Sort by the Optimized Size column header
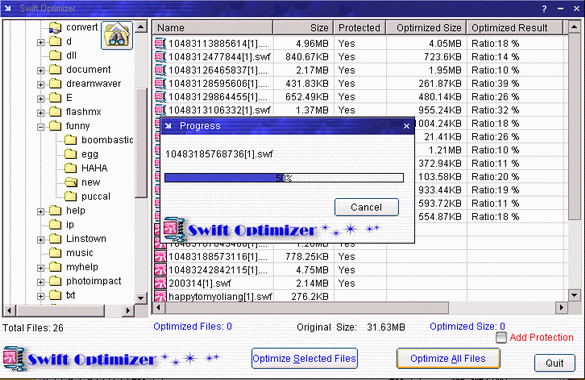 pos(426,28)
